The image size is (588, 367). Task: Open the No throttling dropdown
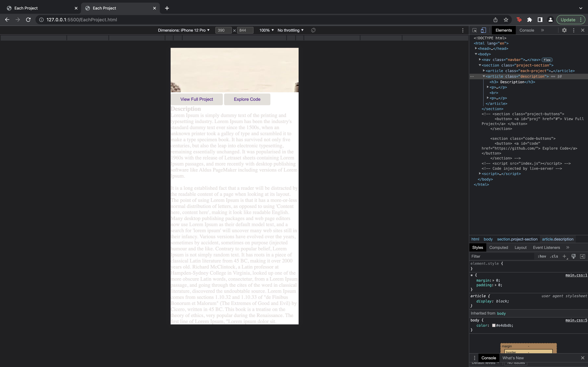pyautogui.click(x=290, y=30)
